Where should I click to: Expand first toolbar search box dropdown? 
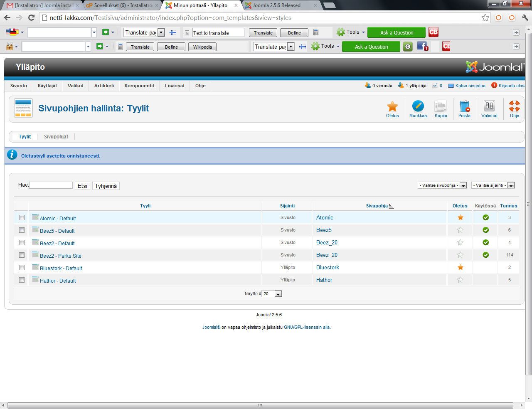[94, 32]
